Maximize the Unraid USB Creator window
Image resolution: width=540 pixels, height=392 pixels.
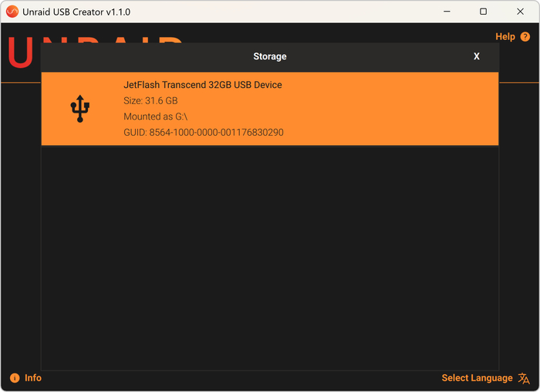pyautogui.click(x=483, y=12)
